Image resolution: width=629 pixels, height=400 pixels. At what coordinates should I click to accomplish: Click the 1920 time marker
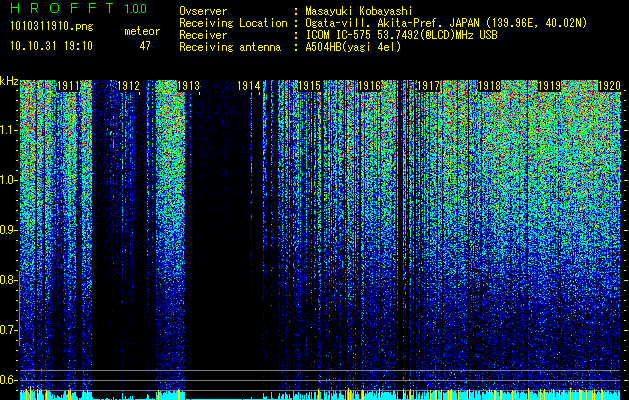click(609, 86)
